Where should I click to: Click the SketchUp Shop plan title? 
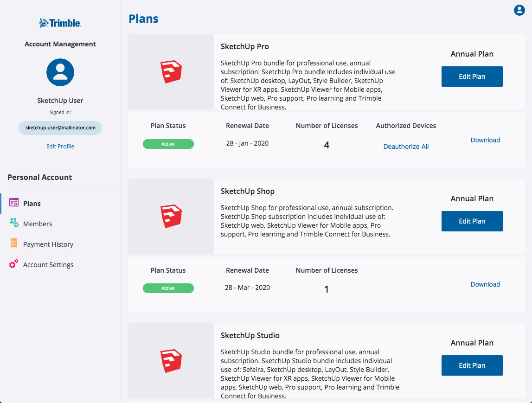[x=248, y=192]
